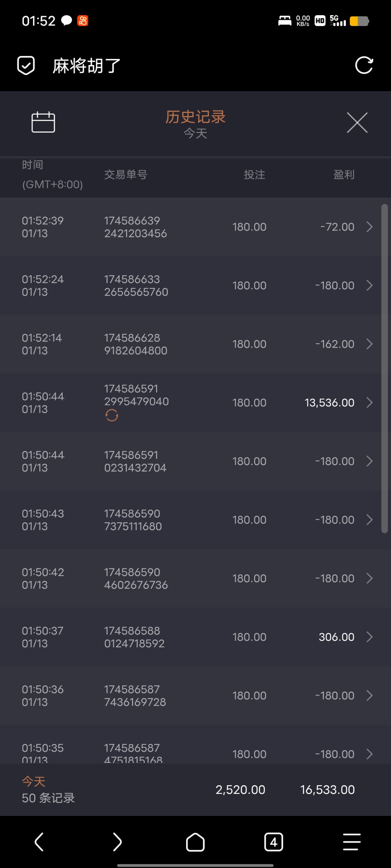The width and height of the screenshot is (391, 868).
Task: Expand the 13,536.00 profit record
Action: tap(369, 403)
